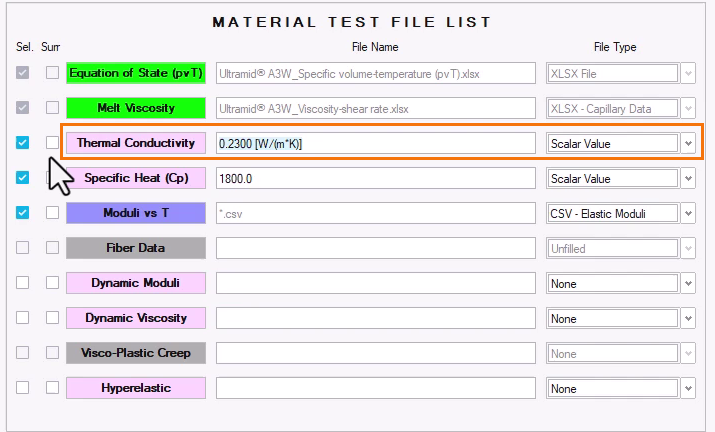
Task: Click the 0.2300 [W/(m*K)] value field
Action: click(376, 143)
